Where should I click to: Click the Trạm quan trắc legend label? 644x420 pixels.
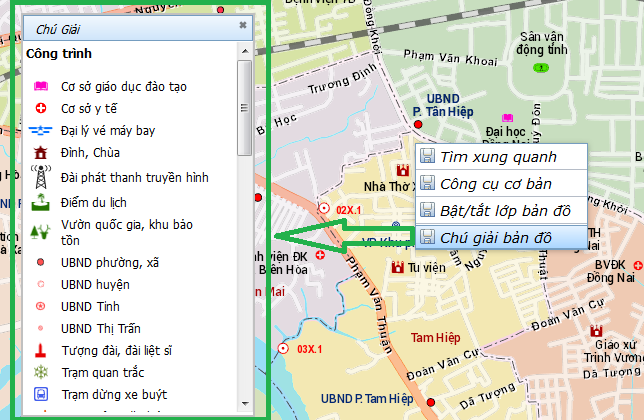[x=103, y=372]
